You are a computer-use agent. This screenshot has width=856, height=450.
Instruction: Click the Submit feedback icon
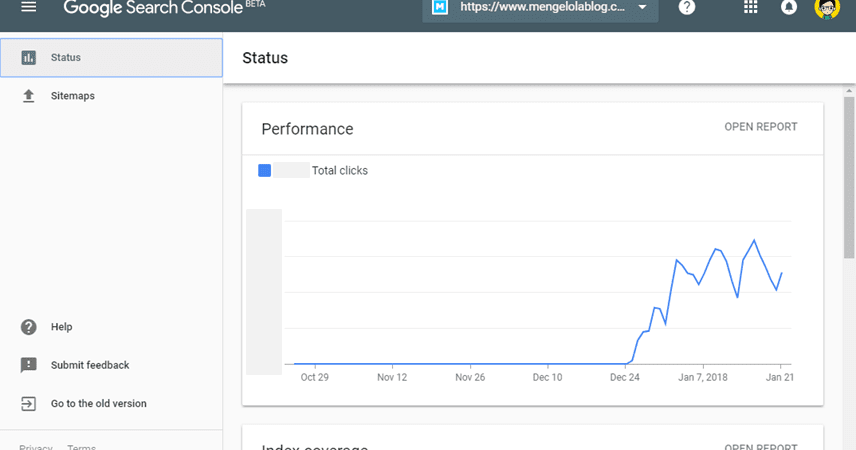click(29, 365)
